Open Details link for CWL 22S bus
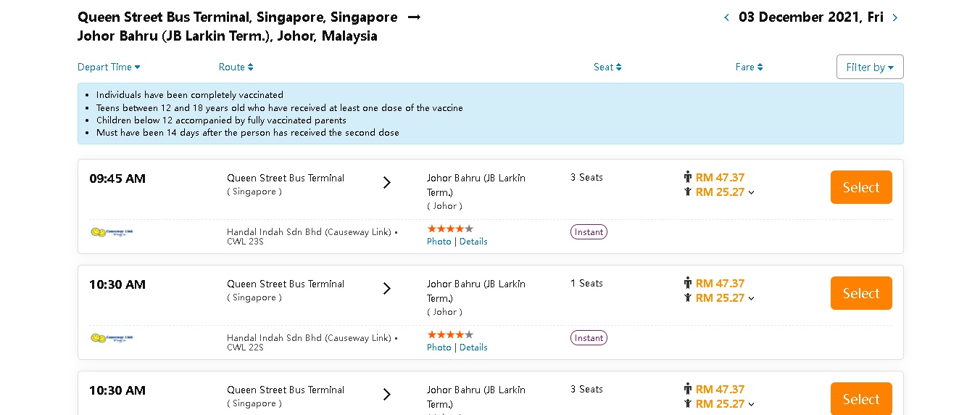 click(473, 348)
